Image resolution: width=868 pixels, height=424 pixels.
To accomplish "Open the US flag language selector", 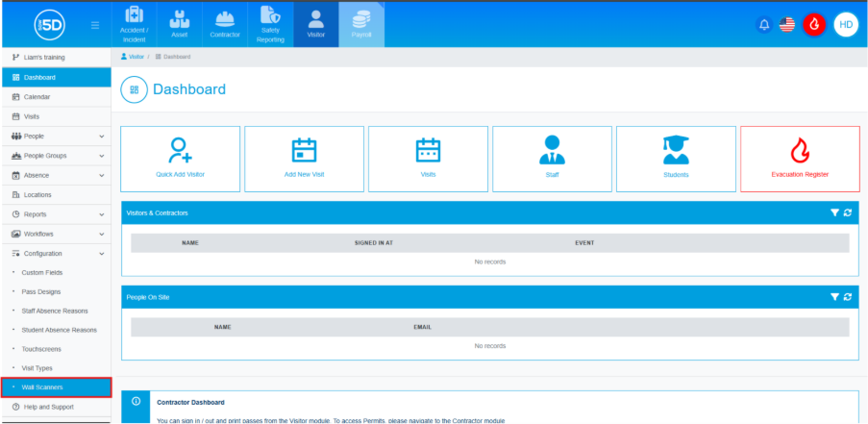I will pyautogui.click(x=787, y=25).
